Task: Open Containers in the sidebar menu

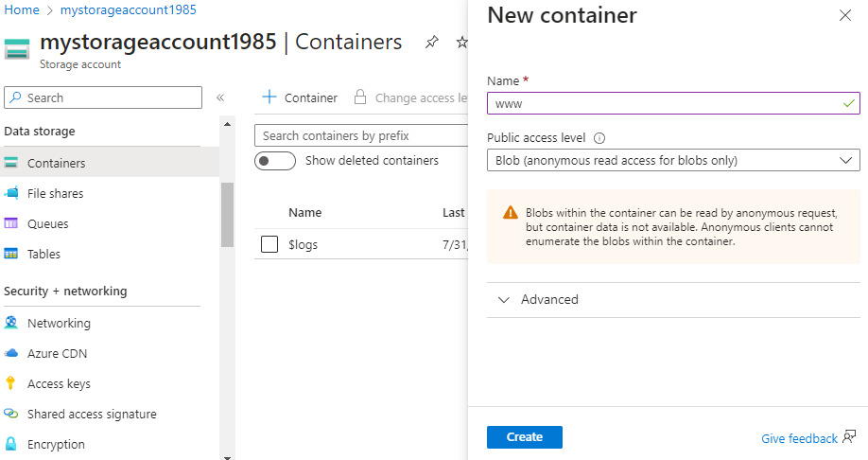Action: coord(110,163)
